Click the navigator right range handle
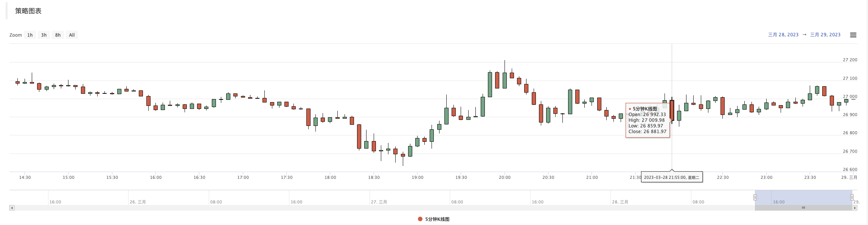This screenshot has width=868, height=225. [852, 197]
